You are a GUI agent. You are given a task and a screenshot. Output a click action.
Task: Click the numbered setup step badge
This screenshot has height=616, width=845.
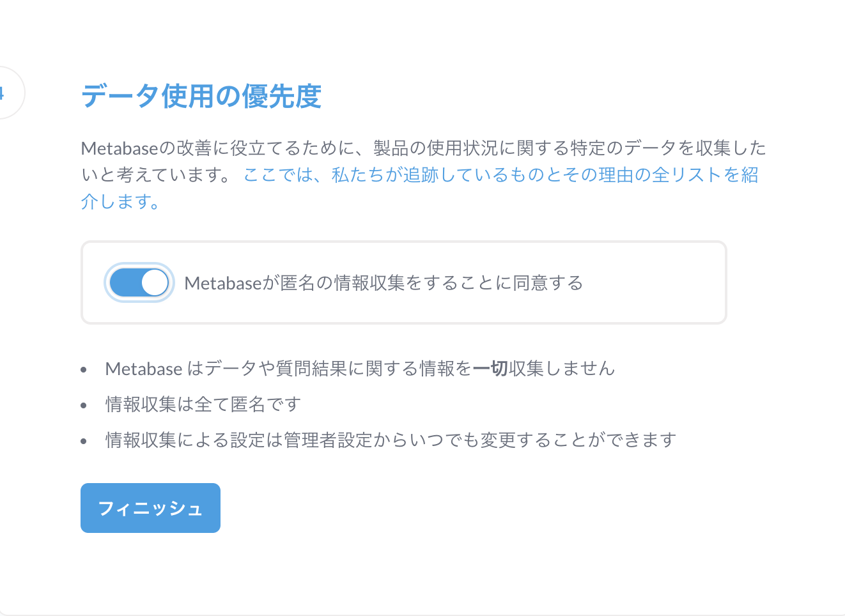click(x=8, y=93)
